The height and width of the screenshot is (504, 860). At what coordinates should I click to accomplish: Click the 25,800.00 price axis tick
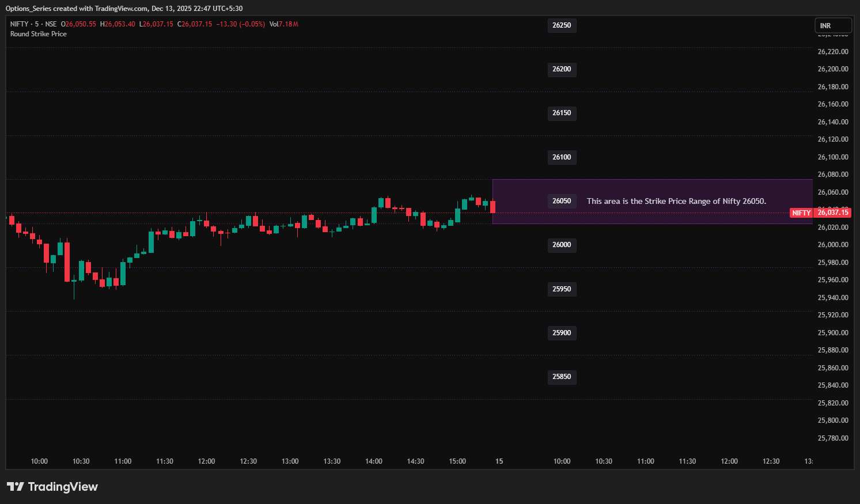(x=833, y=420)
